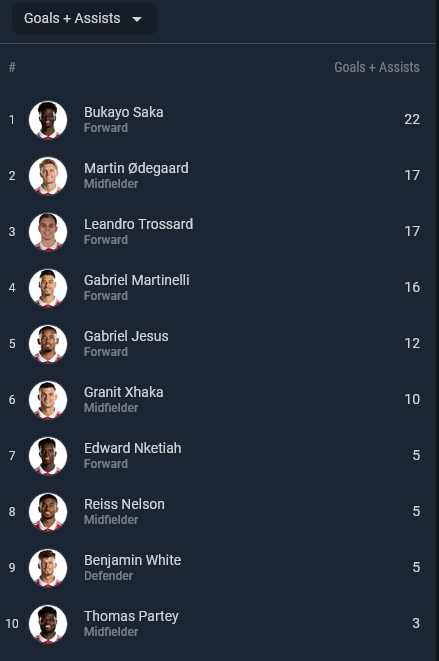439x661 pixels.
Task: Click the Goals + Assists column header
Action: point(377,67)
